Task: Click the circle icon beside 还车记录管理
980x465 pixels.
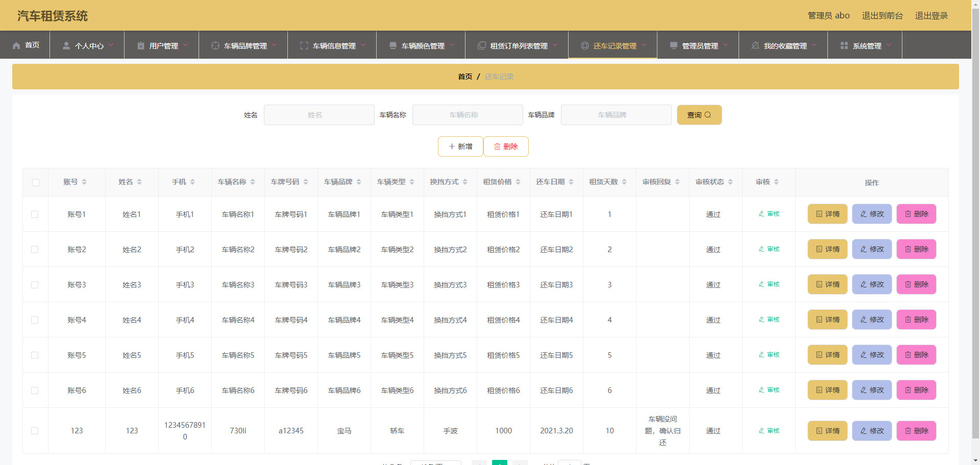Action: pos(585,45)
